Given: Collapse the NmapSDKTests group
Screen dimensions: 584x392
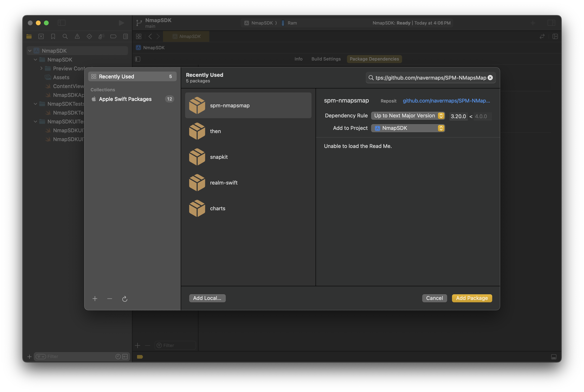Looking at the screenshot, I should (36, 104).
